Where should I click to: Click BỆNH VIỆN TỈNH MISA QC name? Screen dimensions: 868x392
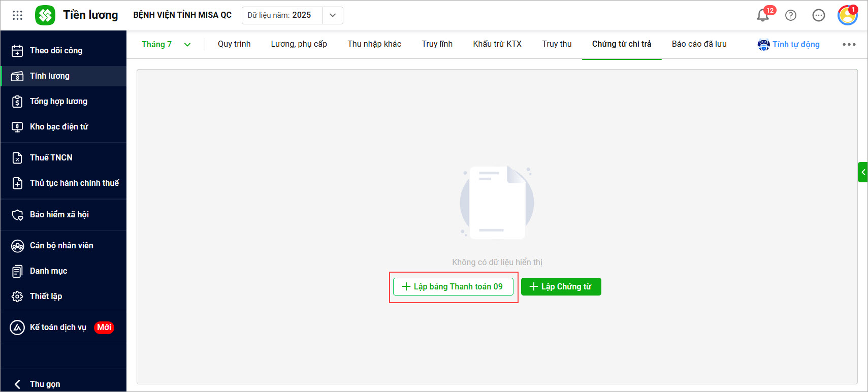coord(182,15)
